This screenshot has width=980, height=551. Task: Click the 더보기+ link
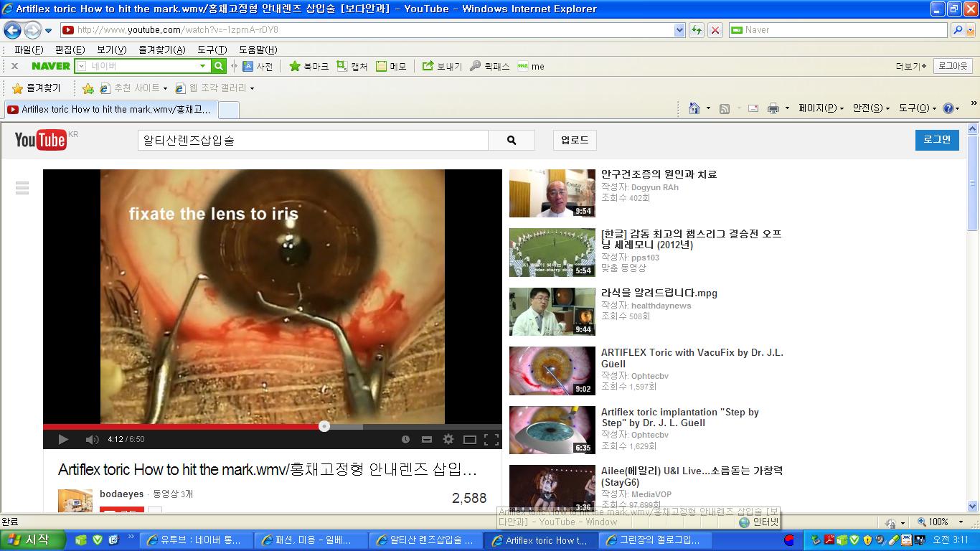(911, 66)
